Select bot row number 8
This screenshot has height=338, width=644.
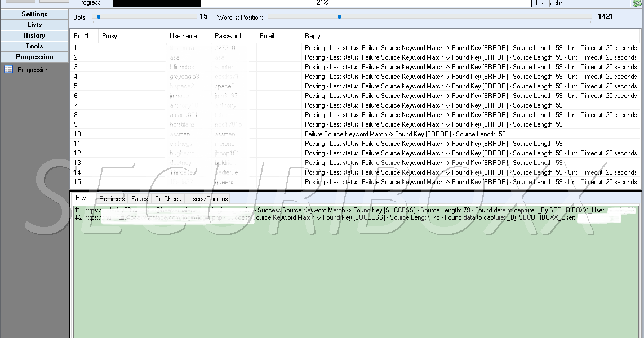click(x=356, y=115)
